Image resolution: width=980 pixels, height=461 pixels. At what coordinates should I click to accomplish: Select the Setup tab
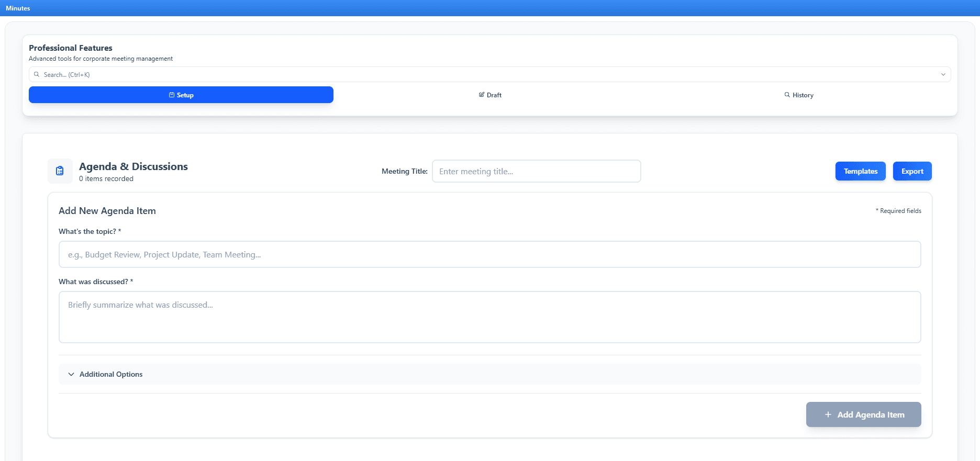click(x=181, y=95)
